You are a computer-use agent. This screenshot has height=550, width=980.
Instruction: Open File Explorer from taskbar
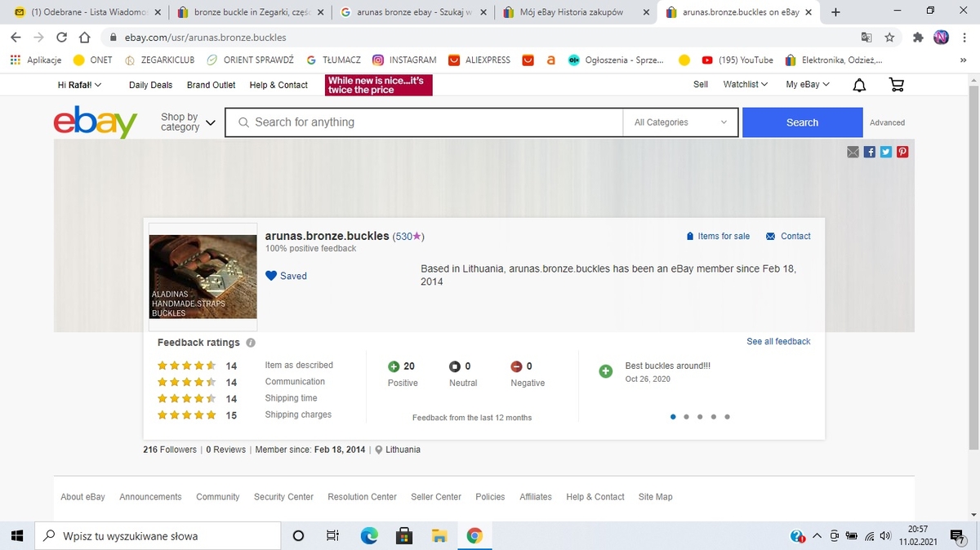click(x=439, y=536)
